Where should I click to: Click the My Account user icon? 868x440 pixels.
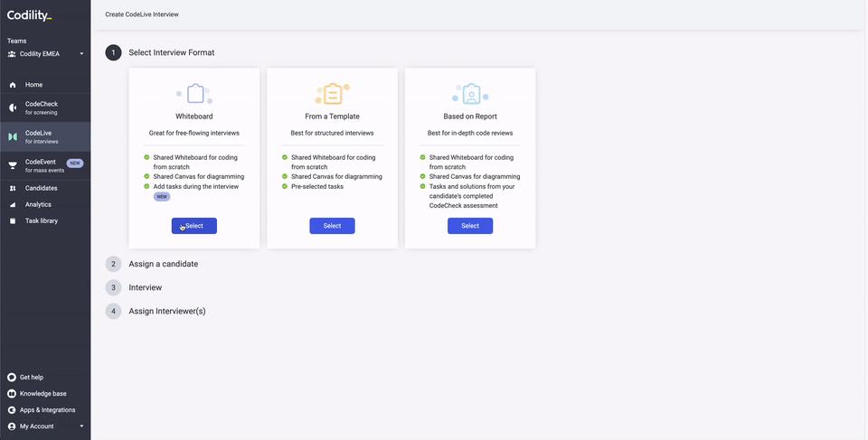(12, 426)
